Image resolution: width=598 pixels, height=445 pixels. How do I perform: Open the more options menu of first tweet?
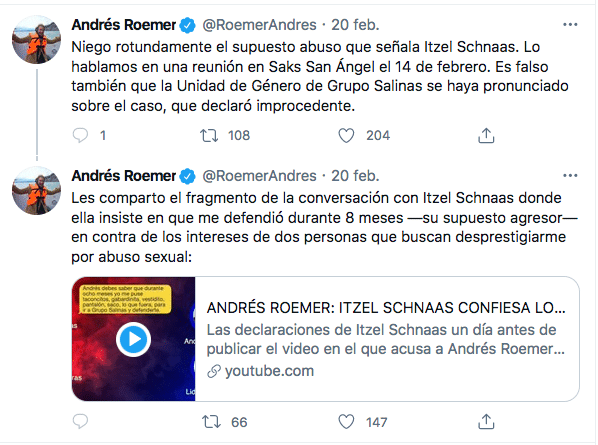[570, 24]
